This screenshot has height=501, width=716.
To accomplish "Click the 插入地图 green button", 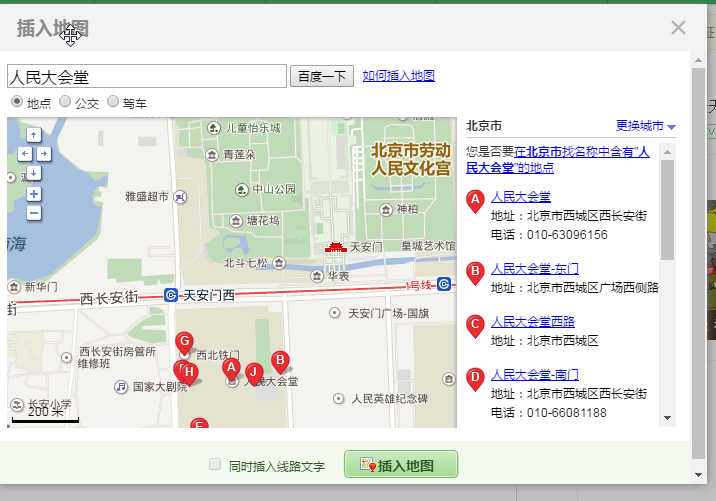I will (x=401, y=464).
